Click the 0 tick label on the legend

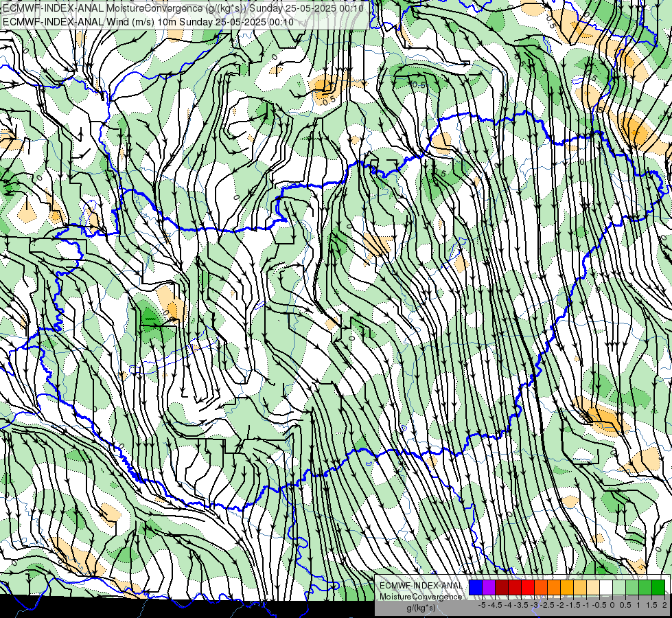pyautogui.click(x=612, y=605)
